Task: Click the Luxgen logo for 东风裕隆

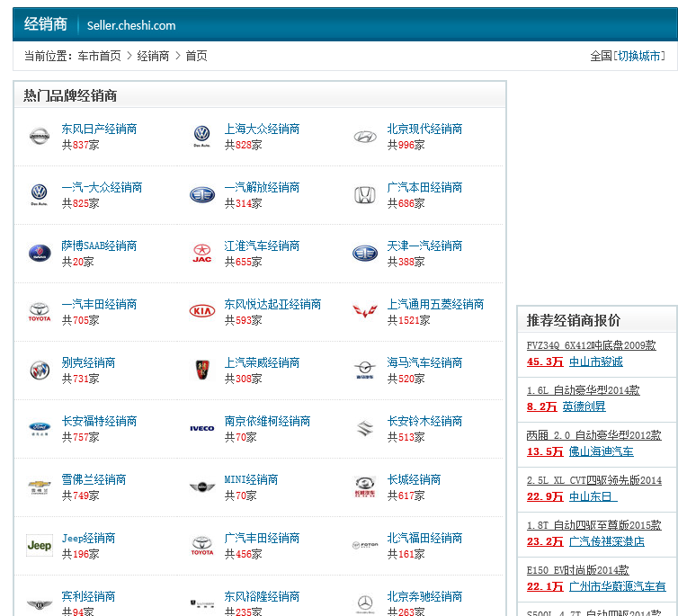Action: click(202, 603)
